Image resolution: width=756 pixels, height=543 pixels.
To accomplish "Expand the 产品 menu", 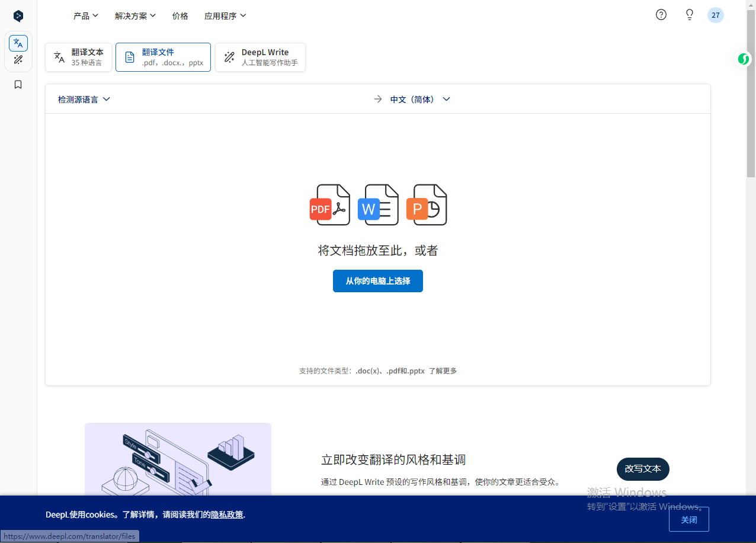I will [86, 16].
